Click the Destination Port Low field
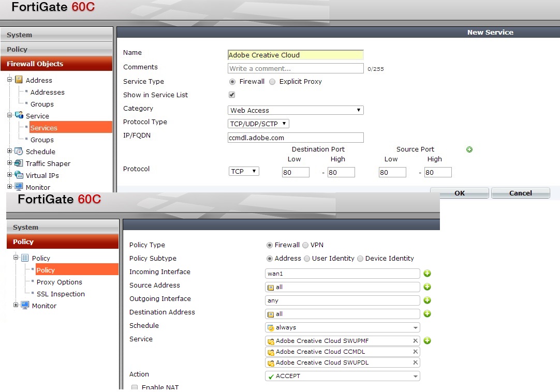The width and height of the screenshot is (560, 392). [296, 172]
